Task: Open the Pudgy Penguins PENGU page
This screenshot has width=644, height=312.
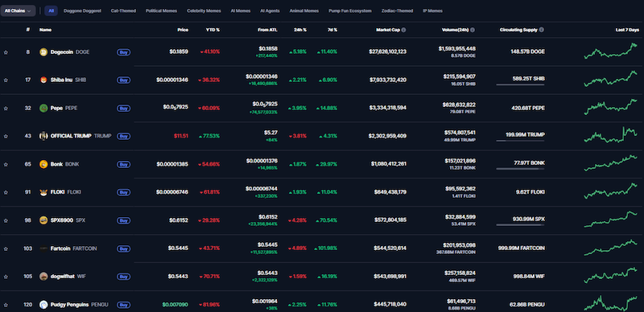Action: click(79, 305)
